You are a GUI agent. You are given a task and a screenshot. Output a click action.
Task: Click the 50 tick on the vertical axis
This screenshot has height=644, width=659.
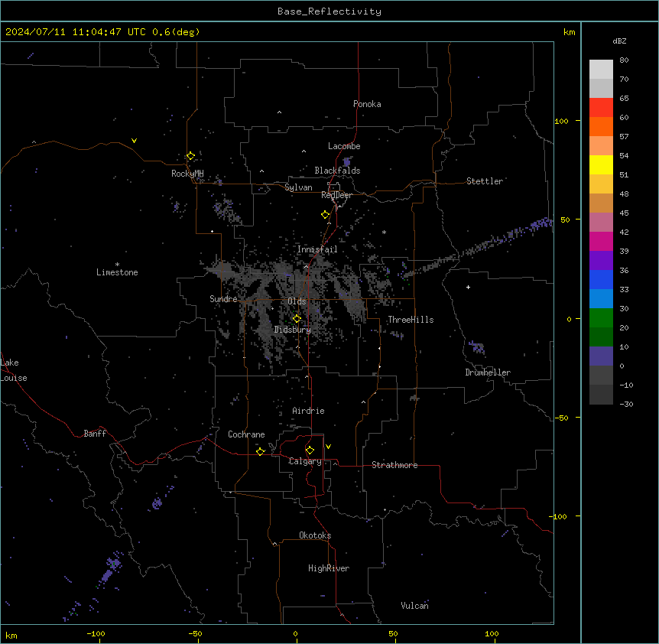pyautogui.click(x=565, y=220)
